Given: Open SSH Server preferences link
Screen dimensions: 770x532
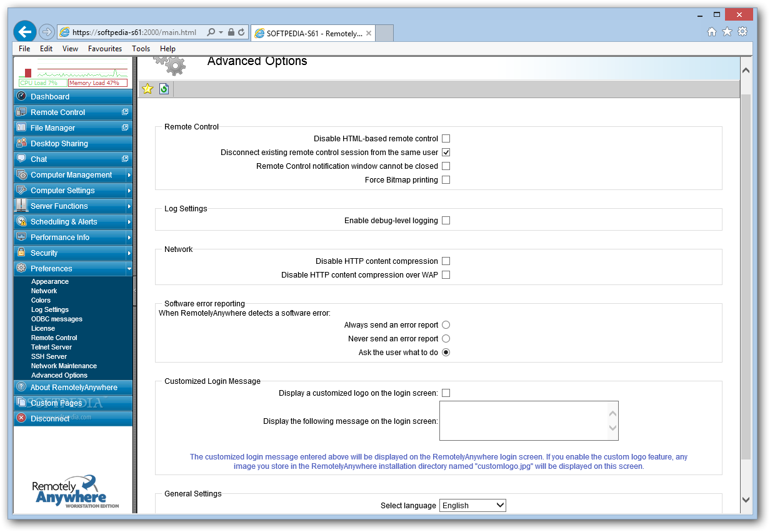Looking at the screenshot, I should tap(49, 356).
